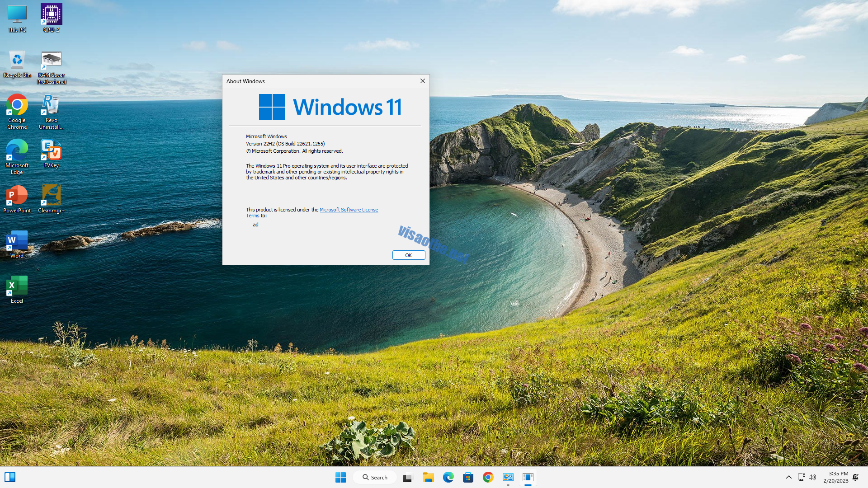Open the Start menu

(x=341, y=477)
